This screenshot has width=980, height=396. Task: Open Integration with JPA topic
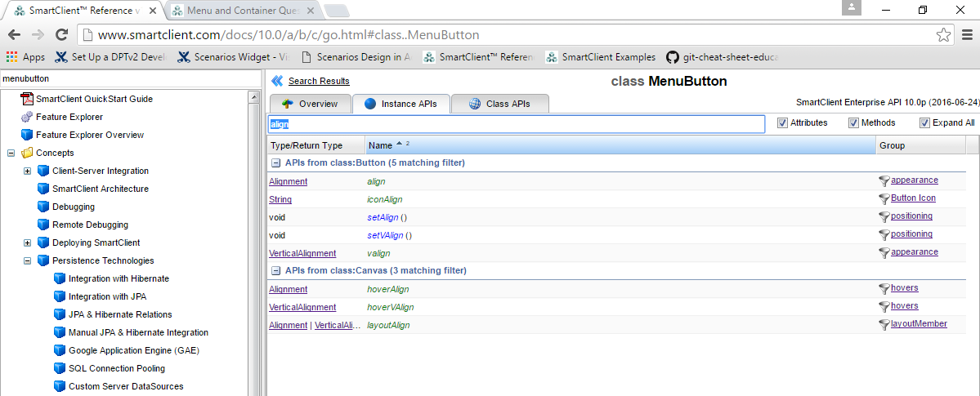(x=108, y=296)
